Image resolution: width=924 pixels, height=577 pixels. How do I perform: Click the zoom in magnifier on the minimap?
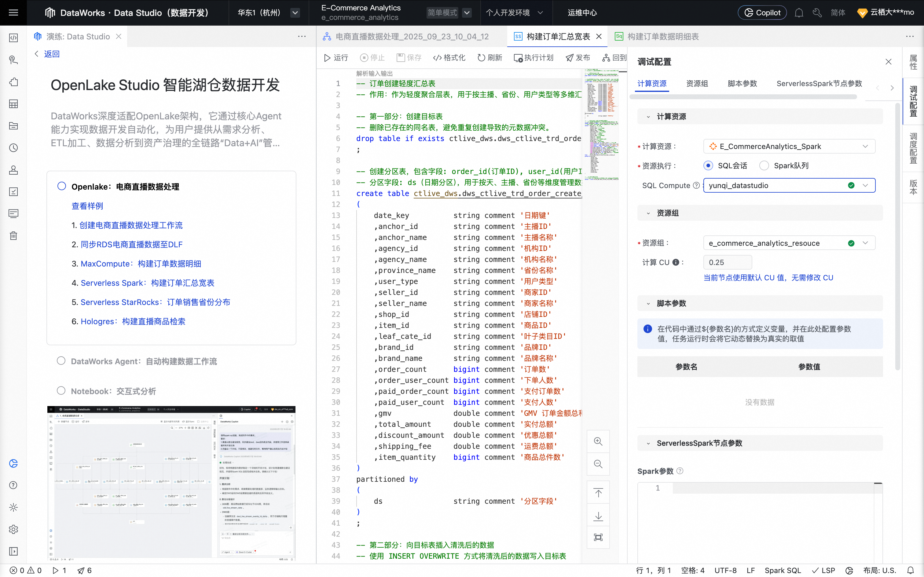coord(598,441)
